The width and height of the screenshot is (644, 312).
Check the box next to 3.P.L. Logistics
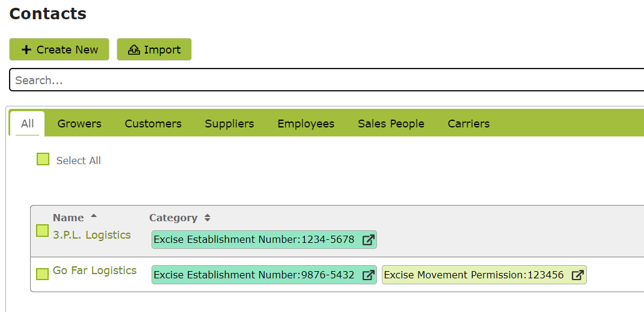pos(42,231)
